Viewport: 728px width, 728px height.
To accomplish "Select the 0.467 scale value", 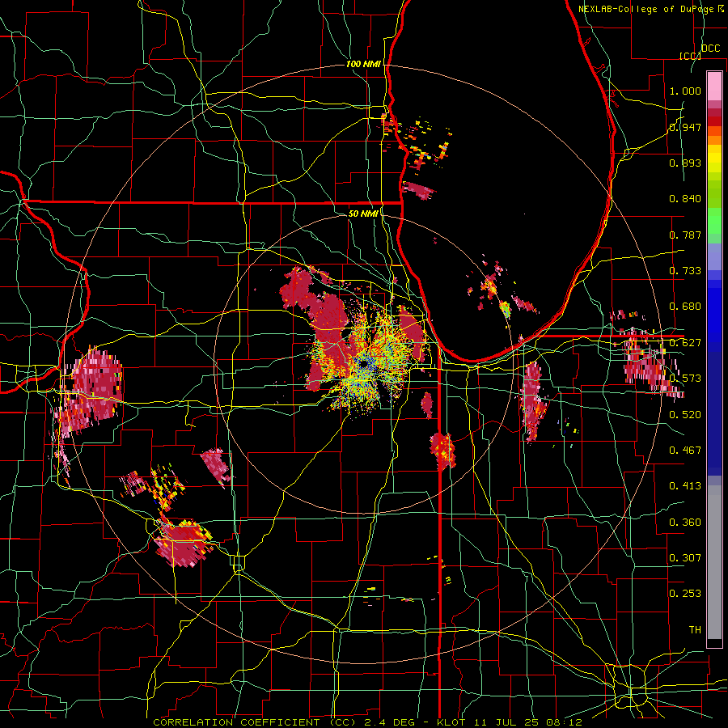I will tap(685, 450).
